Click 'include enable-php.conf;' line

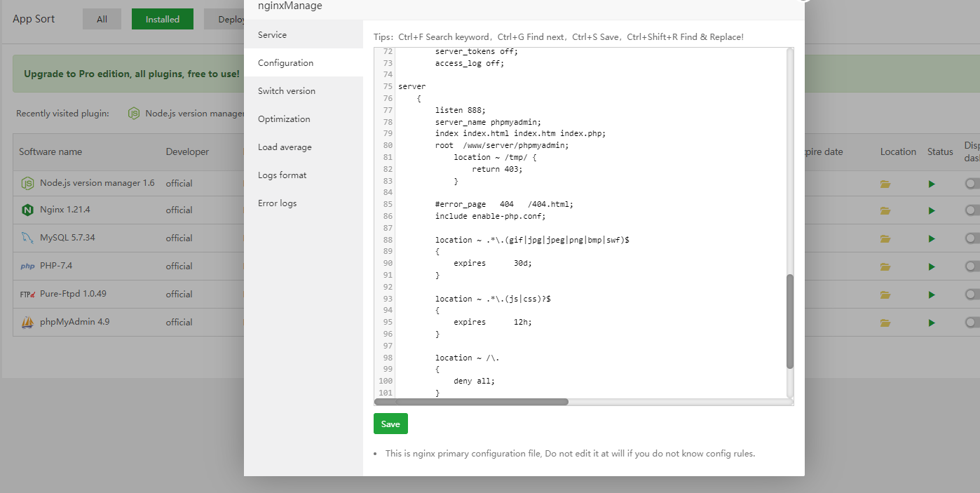click(x=490, y=216)
